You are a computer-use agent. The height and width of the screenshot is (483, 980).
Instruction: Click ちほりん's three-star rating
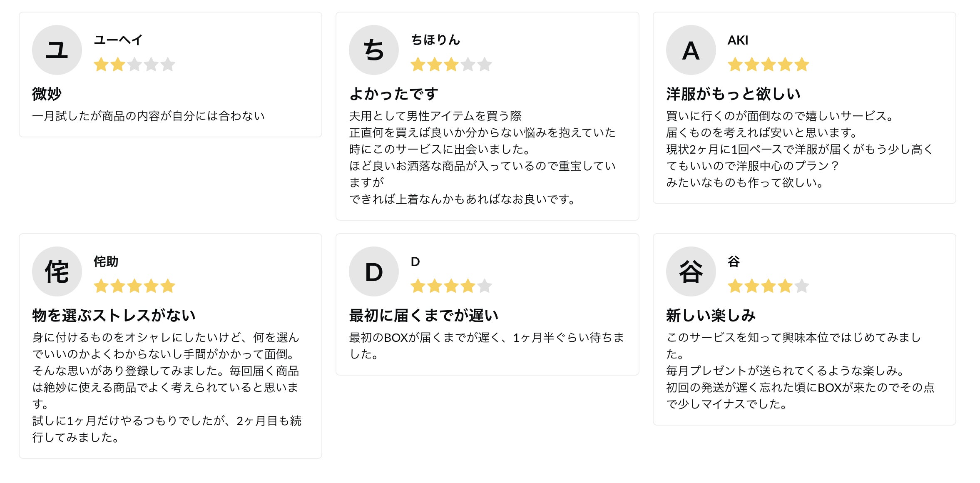pyautogui.click(x=451, y=65)
